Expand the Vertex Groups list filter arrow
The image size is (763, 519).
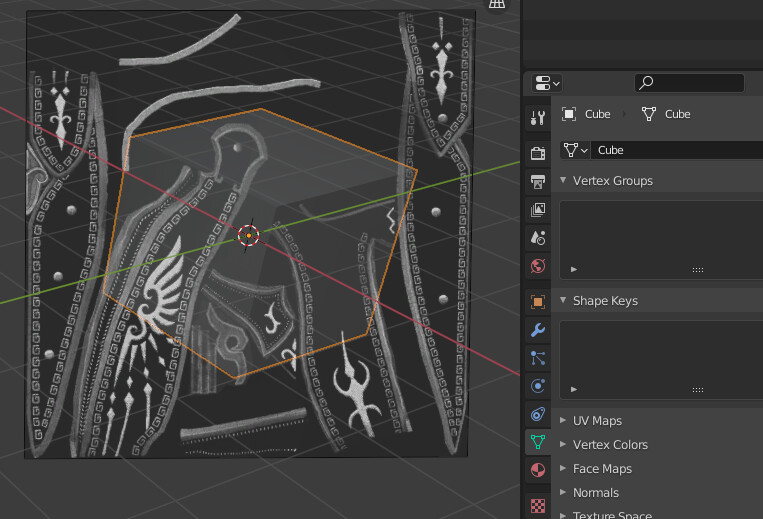[574, 269]
